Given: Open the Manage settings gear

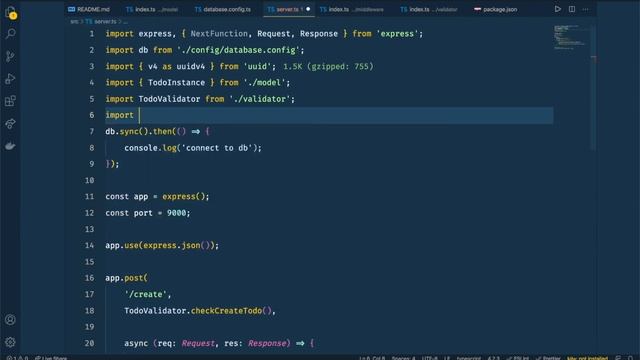Looking at the screenshot, I should click(x=10, y=342).
